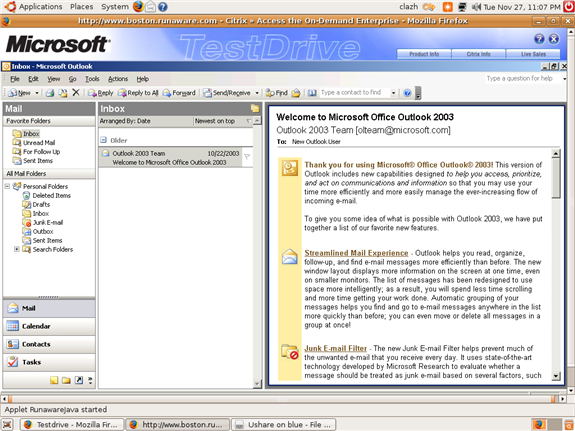Switch to Tasks in the navigation pane
The image size is (575, 431).
pyautogui.click(x=49, y=362)
